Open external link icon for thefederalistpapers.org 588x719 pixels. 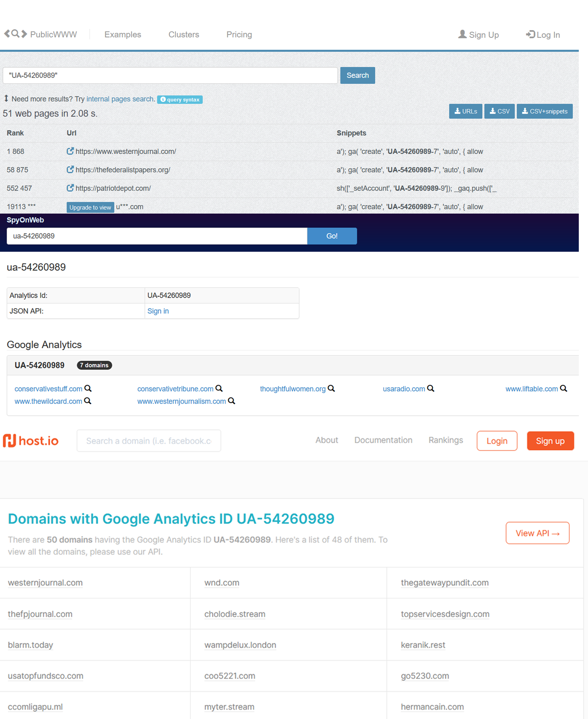(x=70, y=169)
